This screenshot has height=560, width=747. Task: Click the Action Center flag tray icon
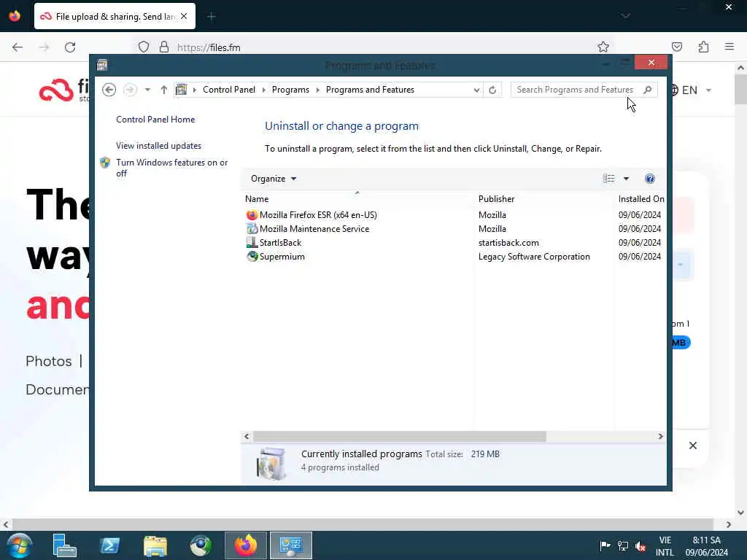(605, 545)
